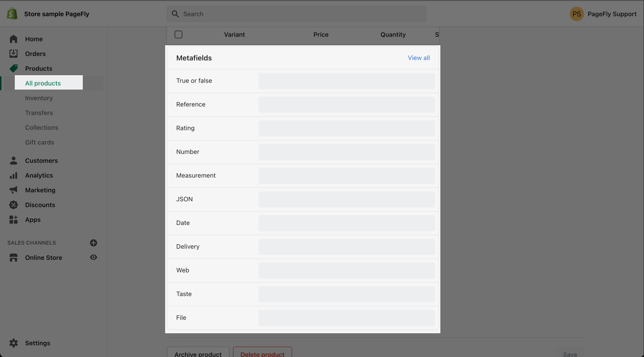View Online Store via eye icon
Viewport: 644px width, 357px height.
[x=94, y=258]
